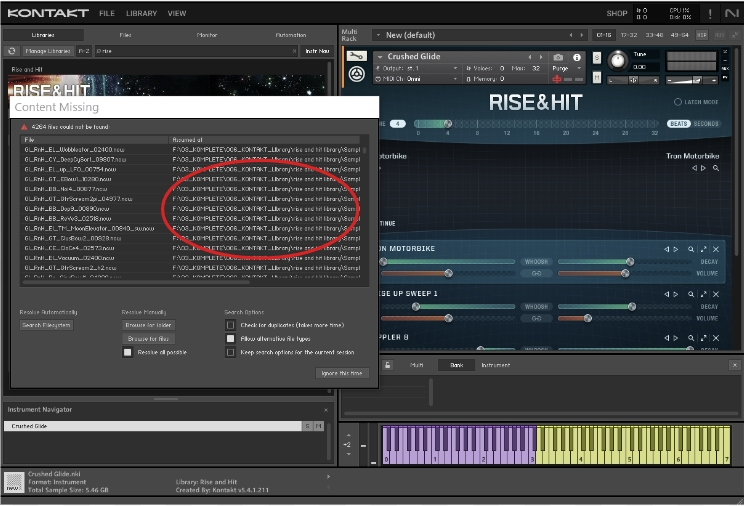This screenshot has height=506, width=744.
Task: Click the Browse for folder button
Action: click(148, 325)
